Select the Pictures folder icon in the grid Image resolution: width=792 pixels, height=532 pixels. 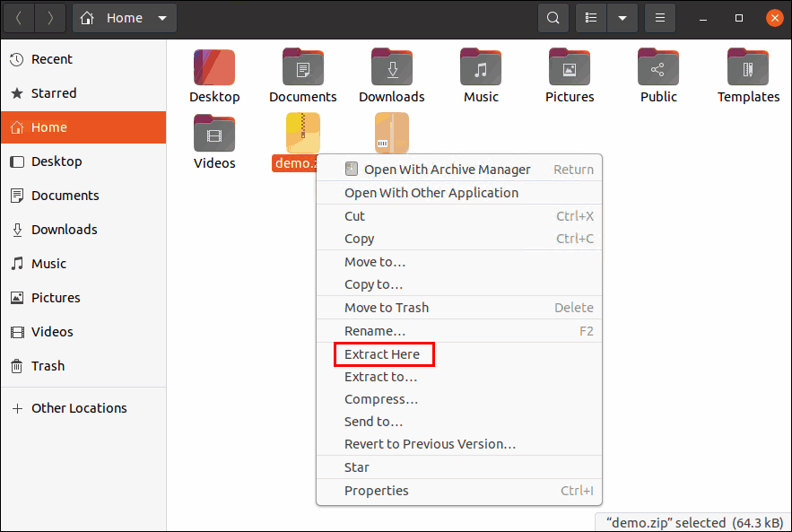pyautogui.click(x=570, y=67)
